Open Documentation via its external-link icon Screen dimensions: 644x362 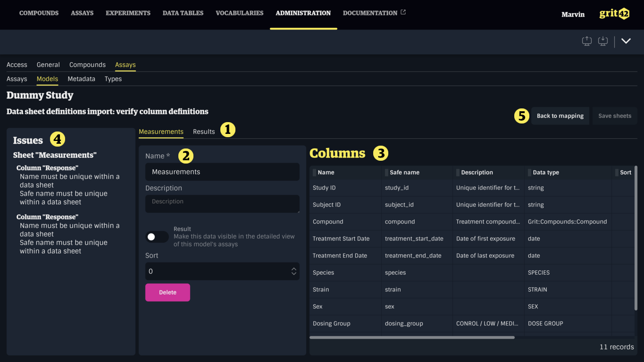pyautogui.click(x=402, y=12)
